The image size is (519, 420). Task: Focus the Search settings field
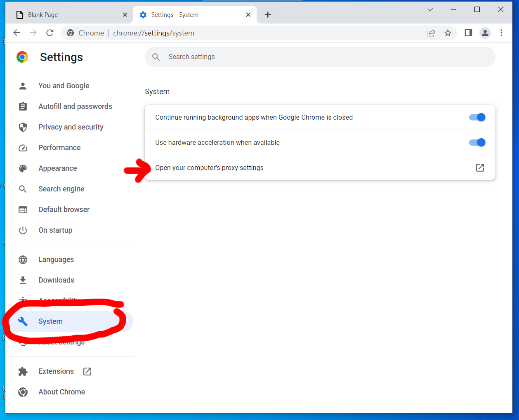[320, 57]
